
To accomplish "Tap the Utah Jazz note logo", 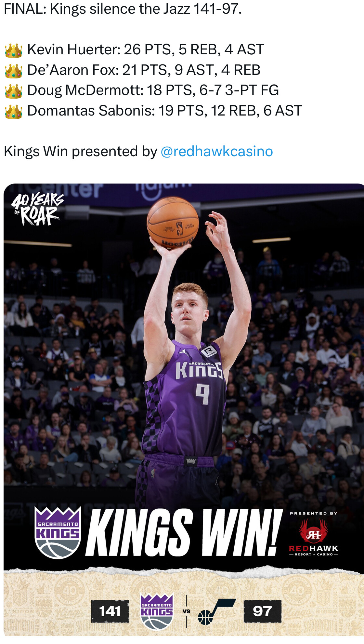I will coord(216,611).
